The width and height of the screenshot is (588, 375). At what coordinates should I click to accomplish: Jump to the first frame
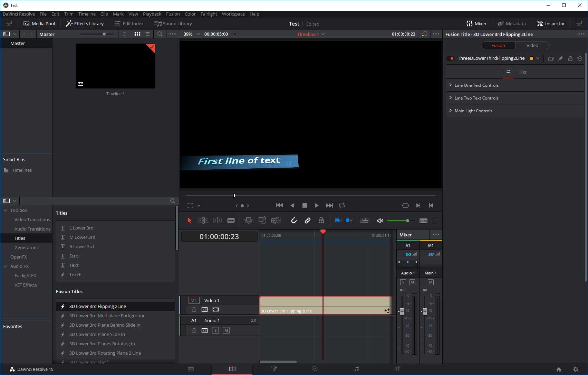(280, 205)
